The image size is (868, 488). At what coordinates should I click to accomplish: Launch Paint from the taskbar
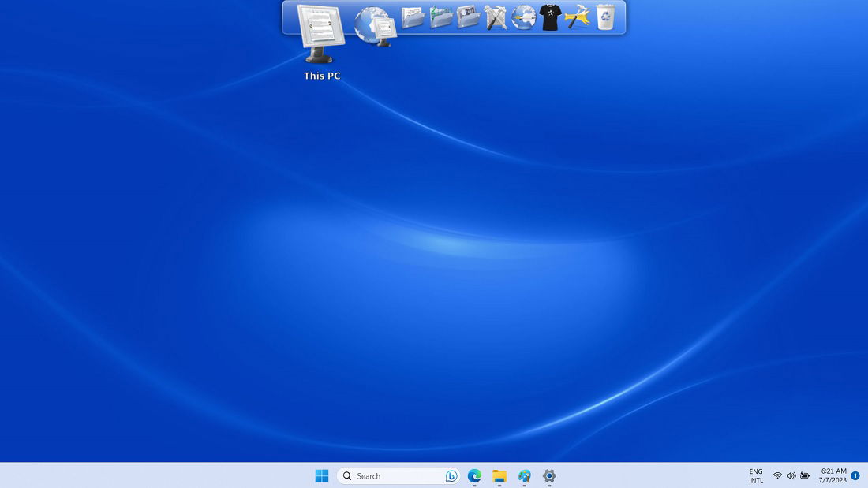pos(523,475)
